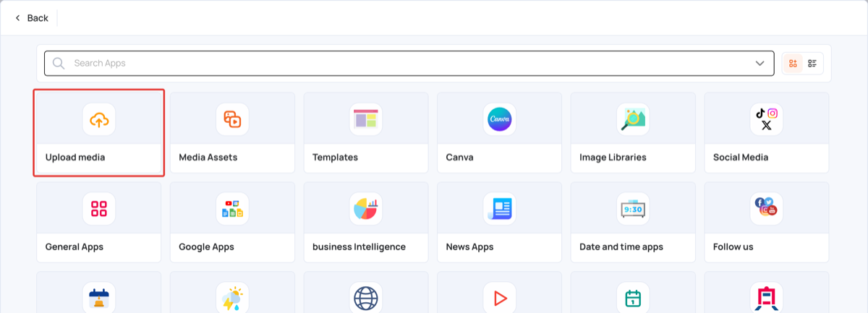The height and width of the screenshot is (313, 868).
Task: Click the Back chevron arrow
Action: (x=17, y=18)
